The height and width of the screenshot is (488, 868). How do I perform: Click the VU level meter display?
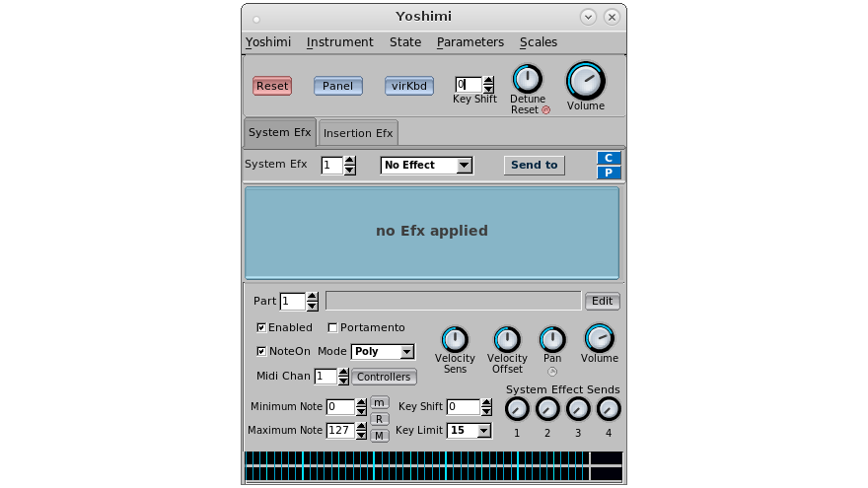(x=433, y=466)
